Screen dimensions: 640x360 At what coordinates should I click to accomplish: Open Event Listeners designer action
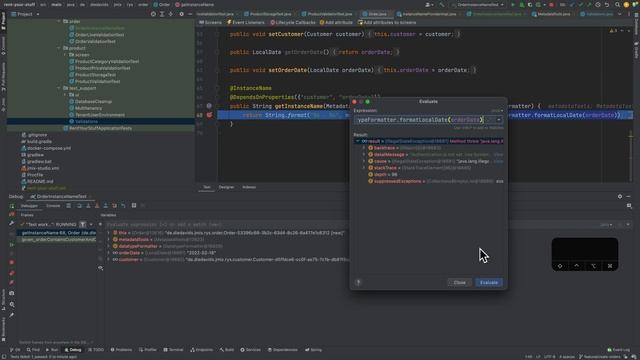tap(246, 22)
